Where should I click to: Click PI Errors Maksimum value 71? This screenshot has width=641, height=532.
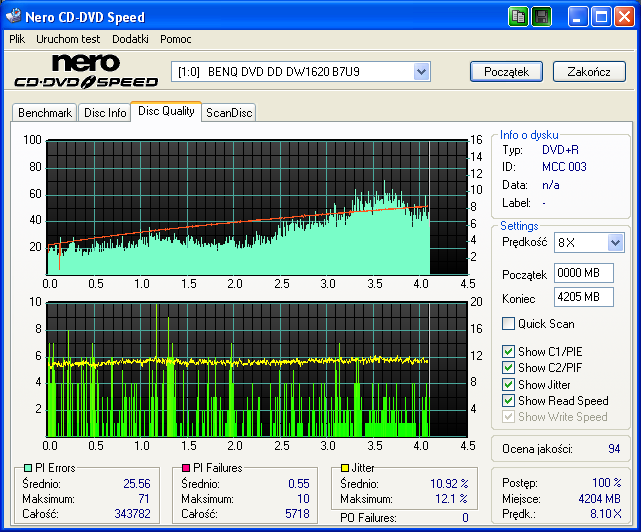coord(144,499)
